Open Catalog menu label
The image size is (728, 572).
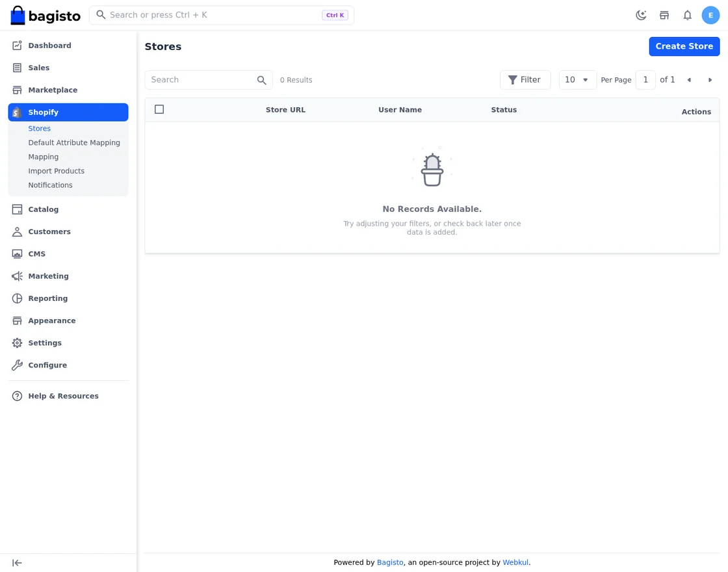[x=43, y=209]
